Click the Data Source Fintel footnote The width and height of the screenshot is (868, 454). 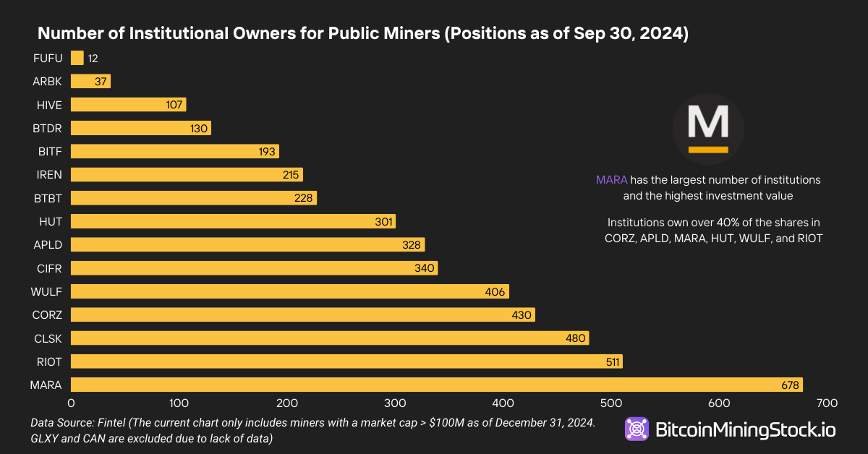(x=312, y=430)
